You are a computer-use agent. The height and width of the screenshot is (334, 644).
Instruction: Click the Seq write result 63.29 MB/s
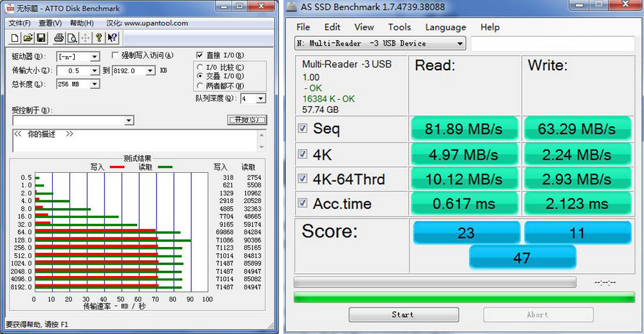[x=576, y=129]
